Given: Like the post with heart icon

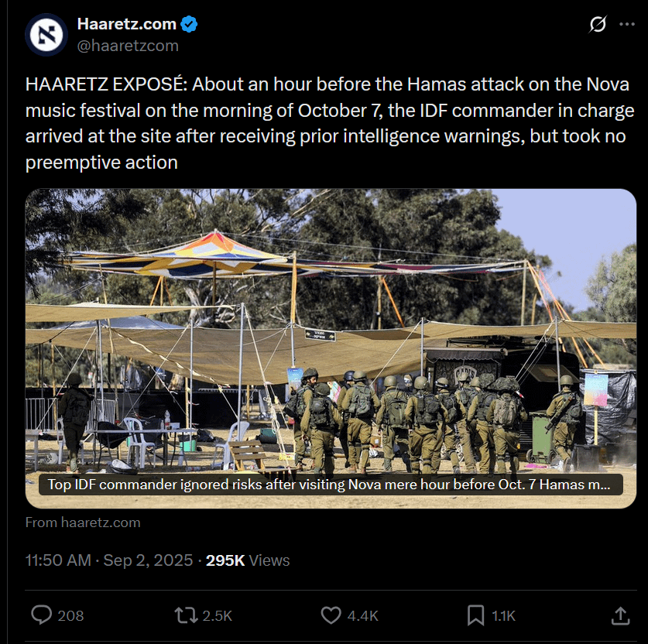Looking at the screenshot, I should (x=331, y=615).
